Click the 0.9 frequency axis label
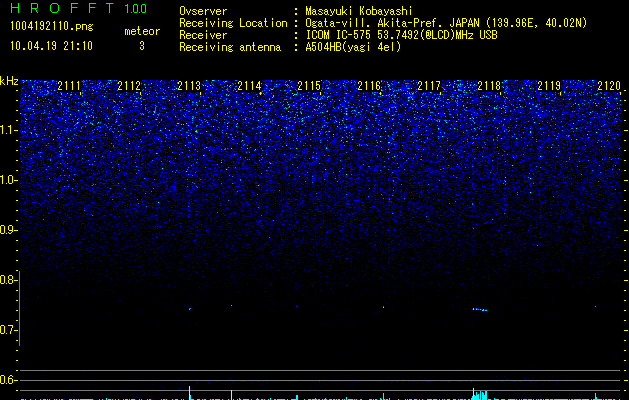 point(8,230)
